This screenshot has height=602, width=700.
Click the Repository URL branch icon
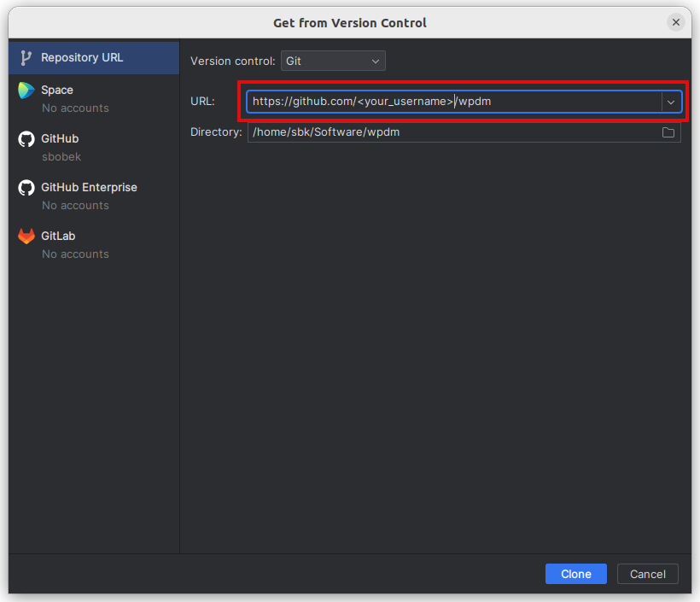point(26,58)
